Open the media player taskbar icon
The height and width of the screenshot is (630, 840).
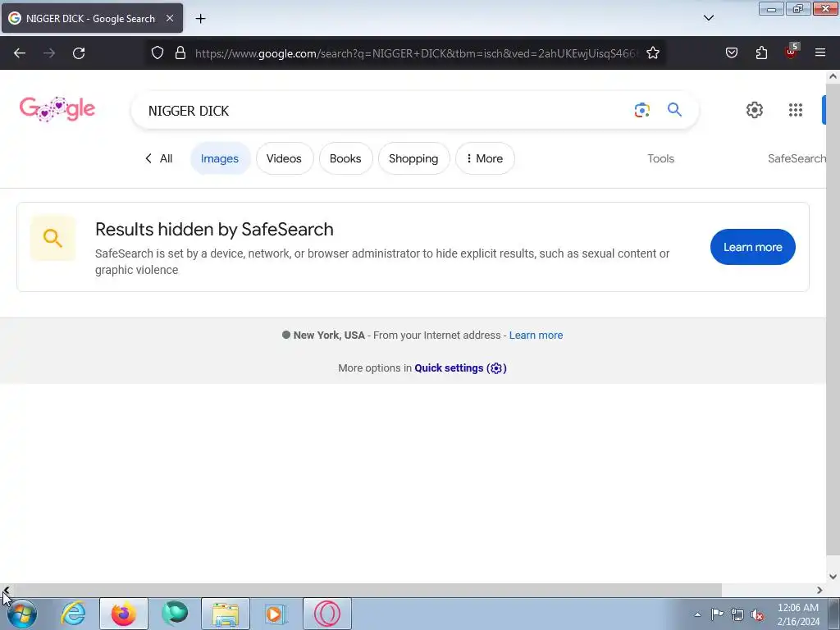pyautogui.click(x=276, y=614)
